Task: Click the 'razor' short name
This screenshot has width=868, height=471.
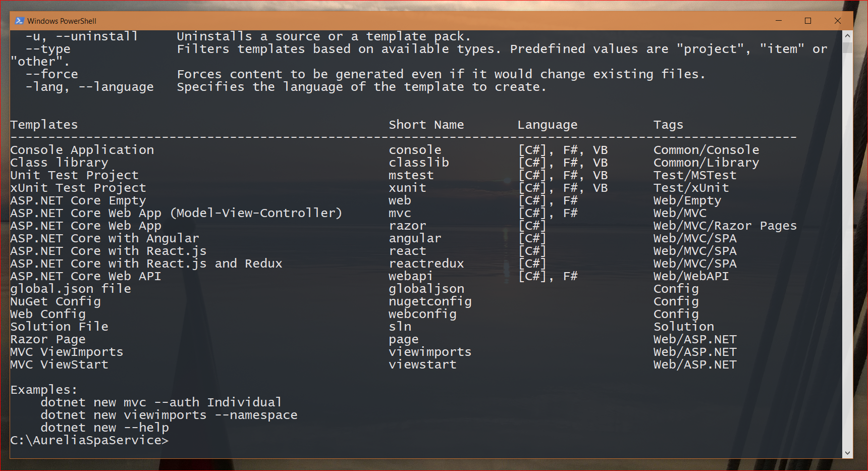Action: coord(408,226)
